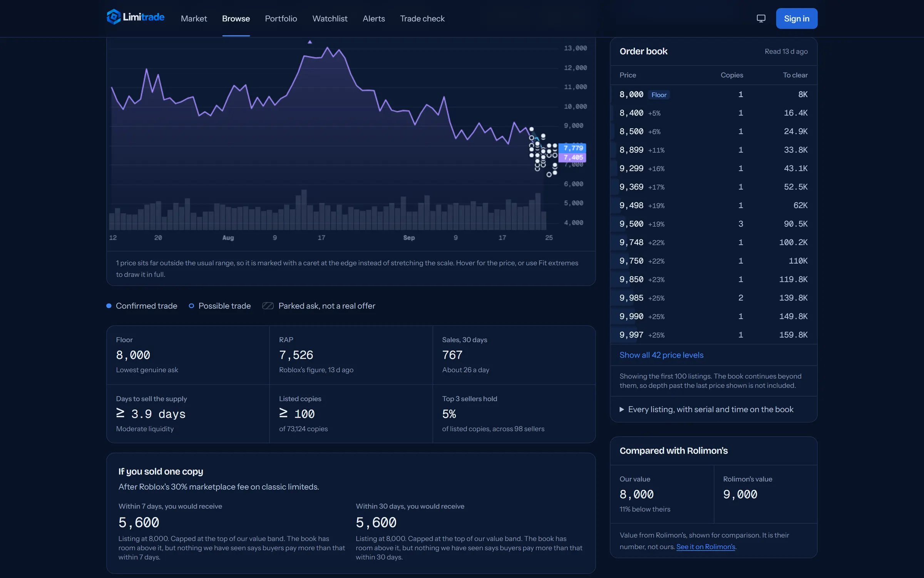Click the Compared with Rolimon's heading
The width and height of the screenshot is (924, 578).
(674, 450)
